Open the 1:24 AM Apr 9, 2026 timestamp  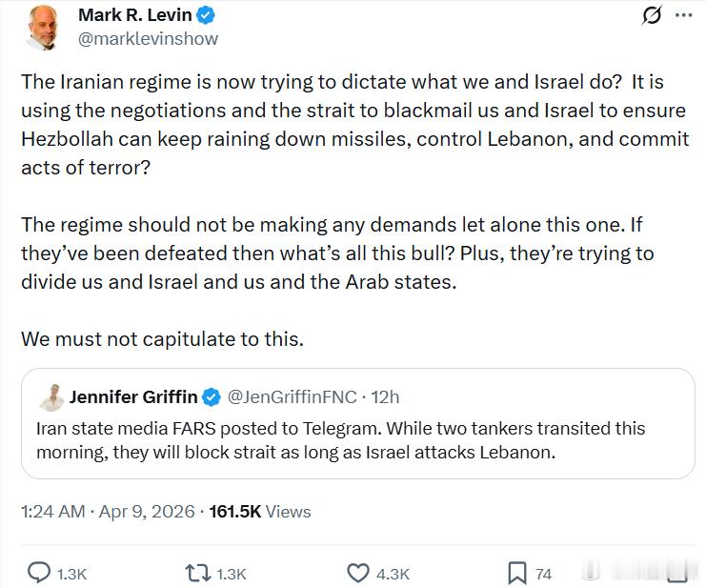[108, 512]
